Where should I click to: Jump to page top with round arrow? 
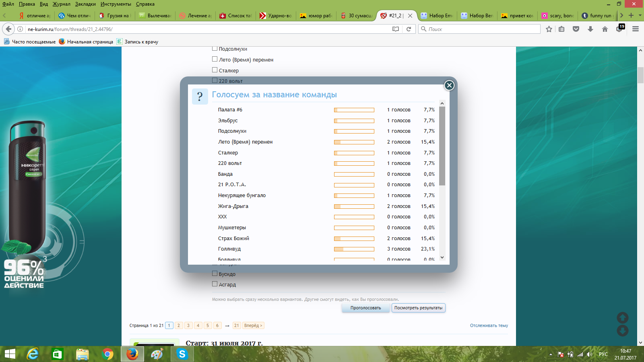[x=623, y=318]
